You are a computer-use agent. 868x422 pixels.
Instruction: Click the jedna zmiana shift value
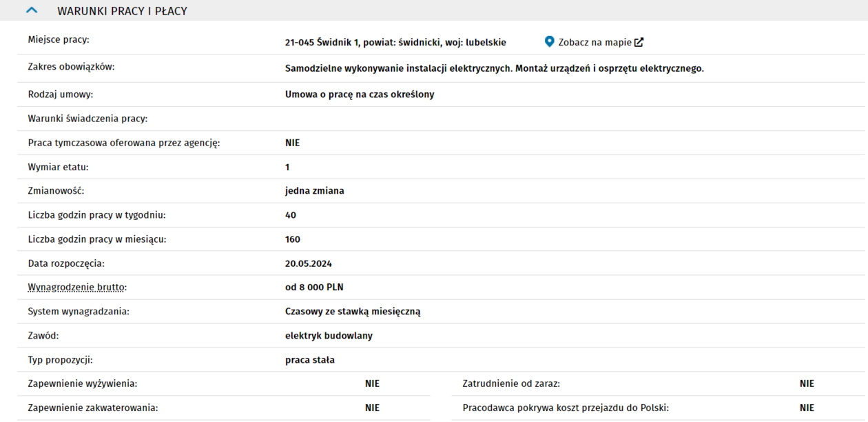click(314, 191)
